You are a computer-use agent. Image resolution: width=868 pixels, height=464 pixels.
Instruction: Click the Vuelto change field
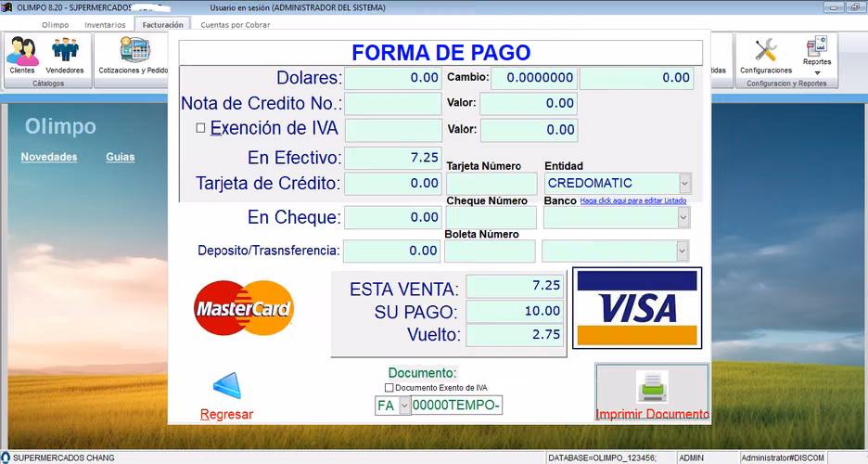[x=515, y=335]
